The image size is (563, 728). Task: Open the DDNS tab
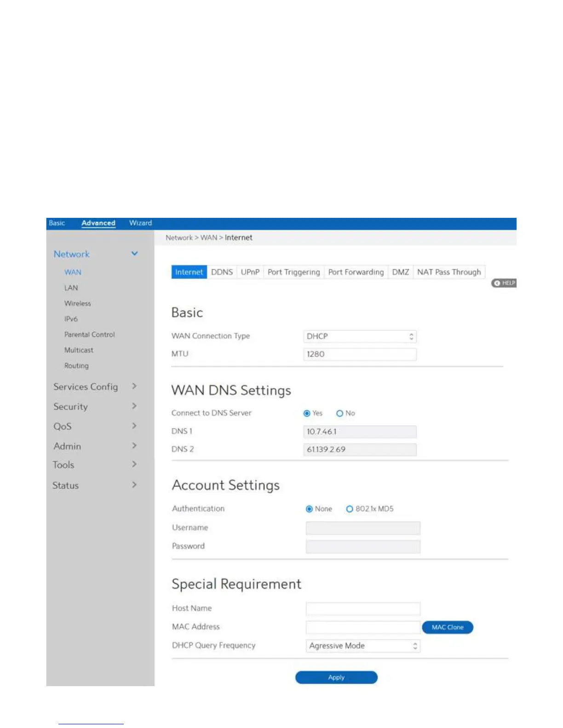click(222, 272)
